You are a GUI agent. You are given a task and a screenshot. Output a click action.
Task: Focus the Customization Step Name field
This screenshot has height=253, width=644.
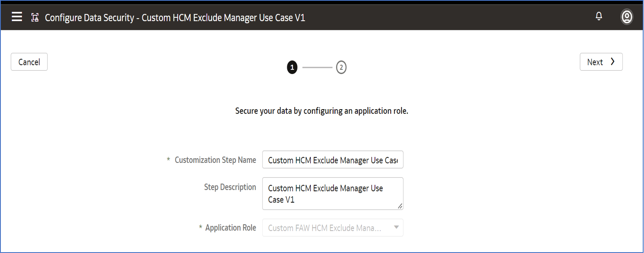(x=332, y=160)
